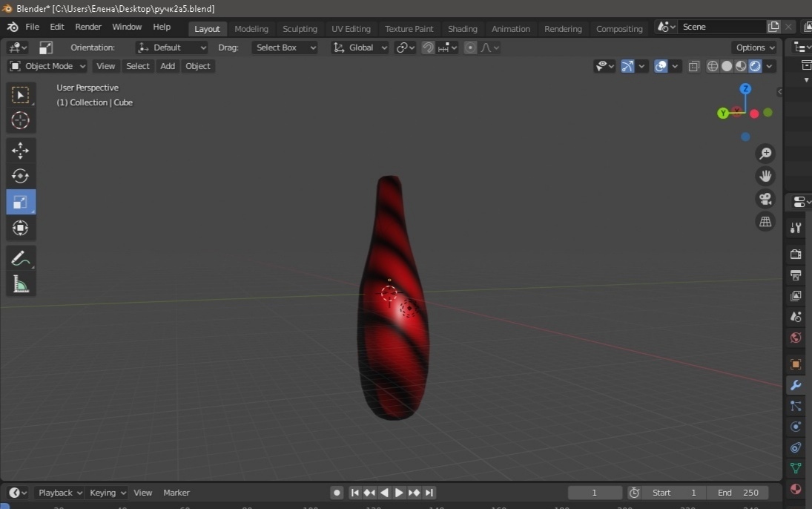Switch to Wireframe shading
This screenshot has width=812, height=509.
pyautogui.click(x=713, y=66)
